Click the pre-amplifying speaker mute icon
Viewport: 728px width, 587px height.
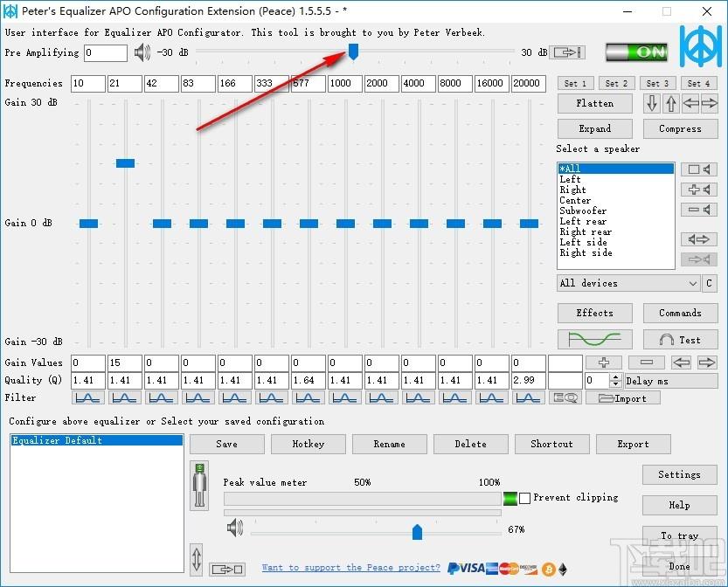(x=142, y=52)
